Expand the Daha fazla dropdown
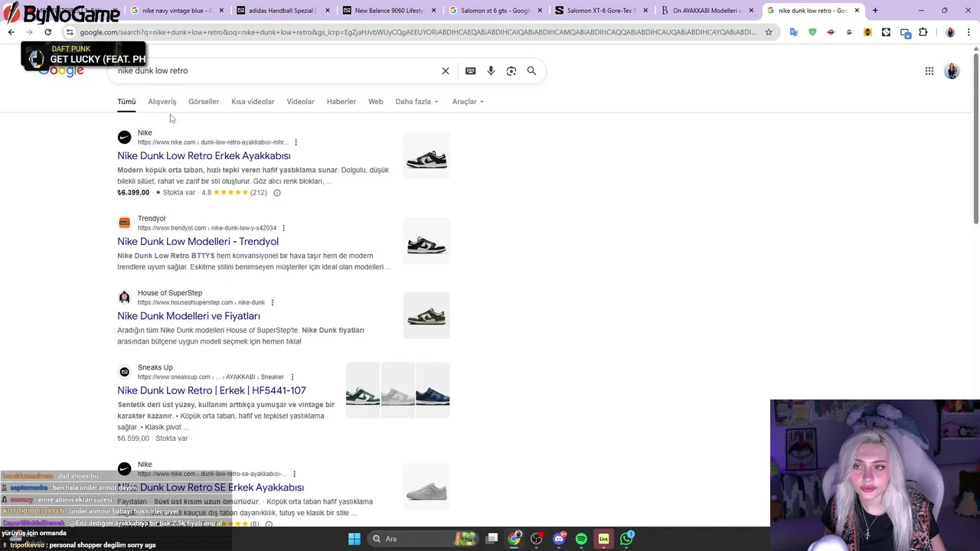This screenshot has height=551, width=980. point(416,102)
